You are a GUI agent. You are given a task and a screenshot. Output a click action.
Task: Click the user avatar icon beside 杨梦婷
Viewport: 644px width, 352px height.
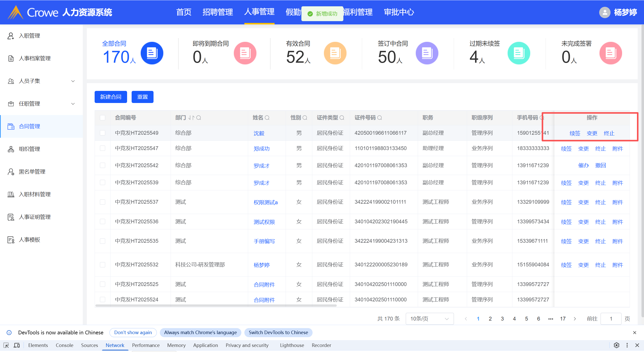point(604,12)
